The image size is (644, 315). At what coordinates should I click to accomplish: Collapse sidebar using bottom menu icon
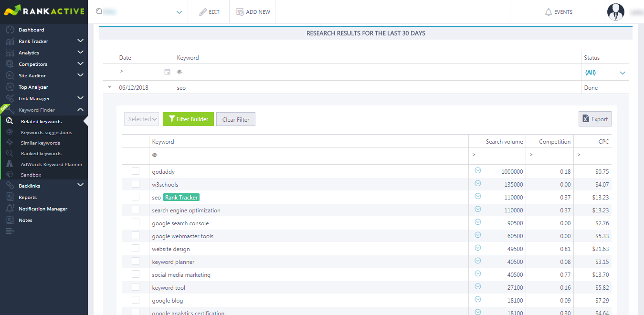click(10, 231)
